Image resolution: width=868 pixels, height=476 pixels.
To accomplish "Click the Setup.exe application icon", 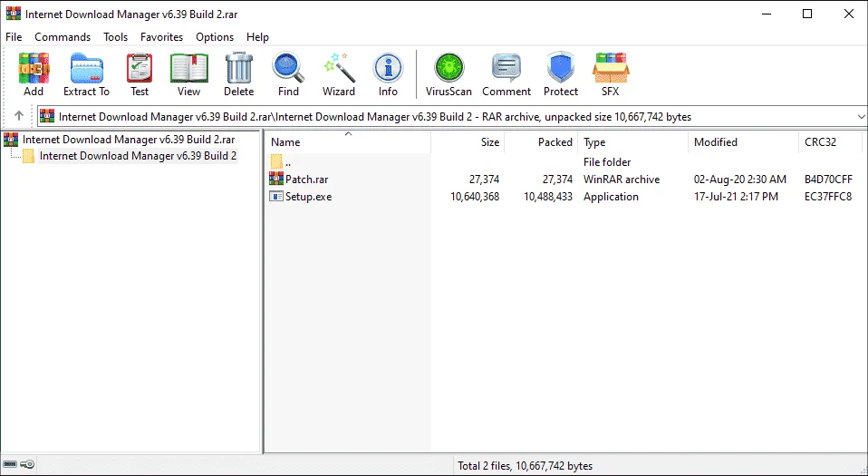I will pyautogui.click(x=275, y=196).
